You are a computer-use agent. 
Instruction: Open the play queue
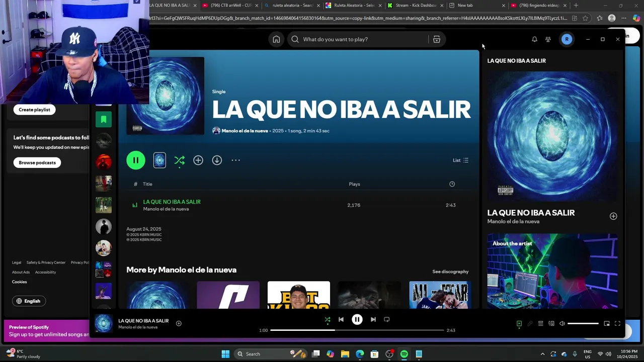tap(541, 324)
